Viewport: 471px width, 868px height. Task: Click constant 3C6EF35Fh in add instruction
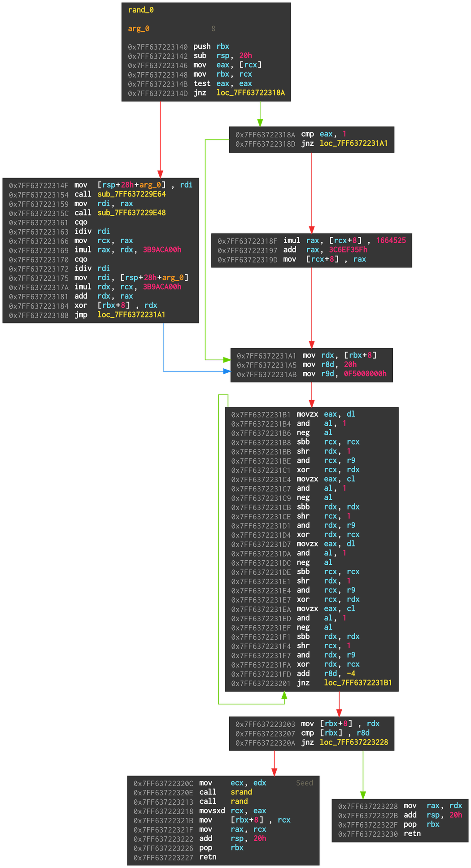click(348, 250)
